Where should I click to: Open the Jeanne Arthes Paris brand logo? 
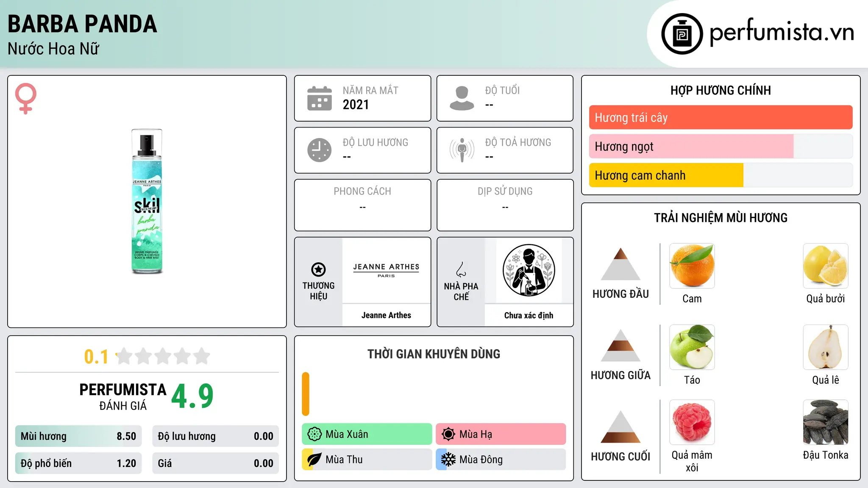386,270
